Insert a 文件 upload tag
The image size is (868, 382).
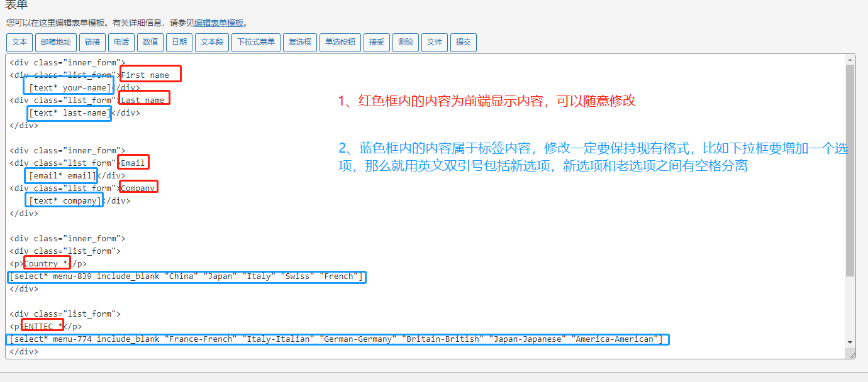(x=435, y=42)
